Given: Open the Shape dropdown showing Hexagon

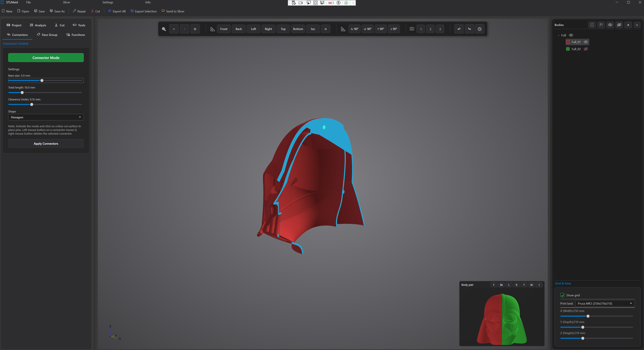Looking at the screenshot, I should pos(46,117).
